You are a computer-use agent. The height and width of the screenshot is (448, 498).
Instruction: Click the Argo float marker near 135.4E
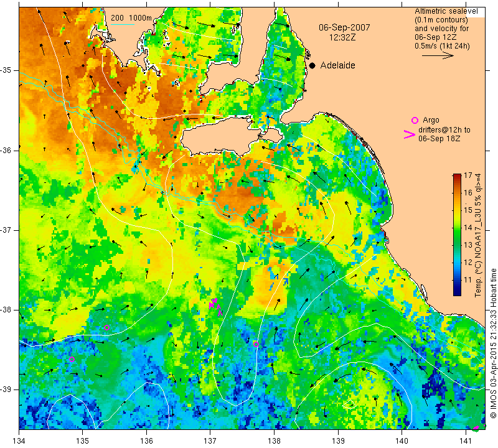106,328
